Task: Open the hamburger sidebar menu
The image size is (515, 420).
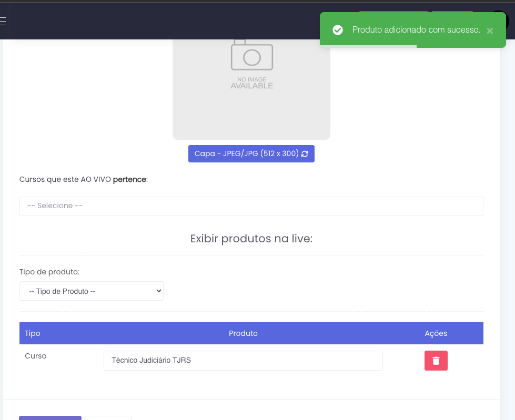Action: [x=3, y=21]
